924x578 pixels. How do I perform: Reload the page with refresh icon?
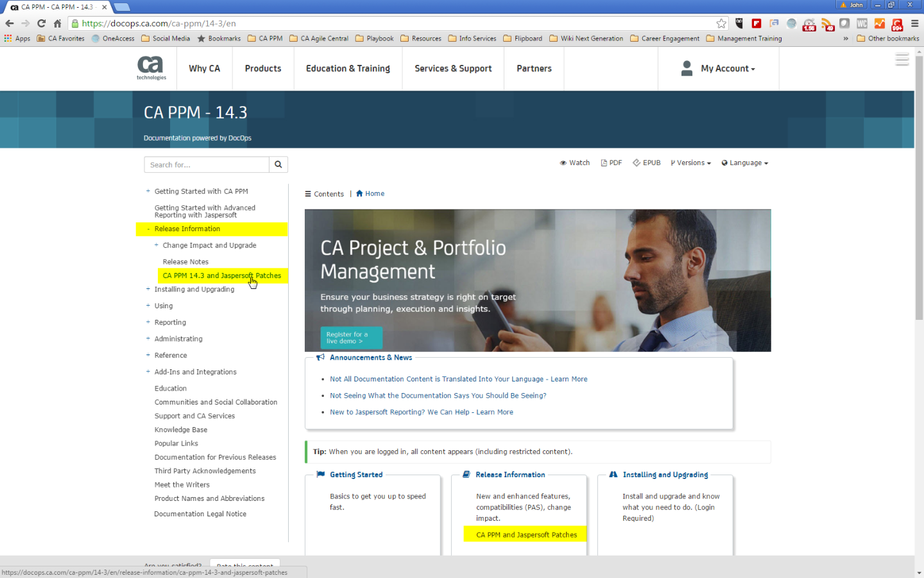click(x=42, y=23)
